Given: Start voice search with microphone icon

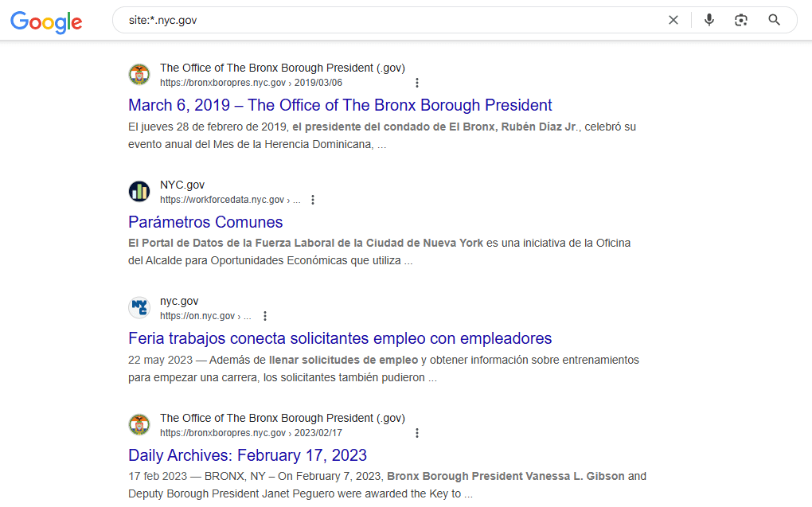Looking at the screenshot, I should click(709, 20).
